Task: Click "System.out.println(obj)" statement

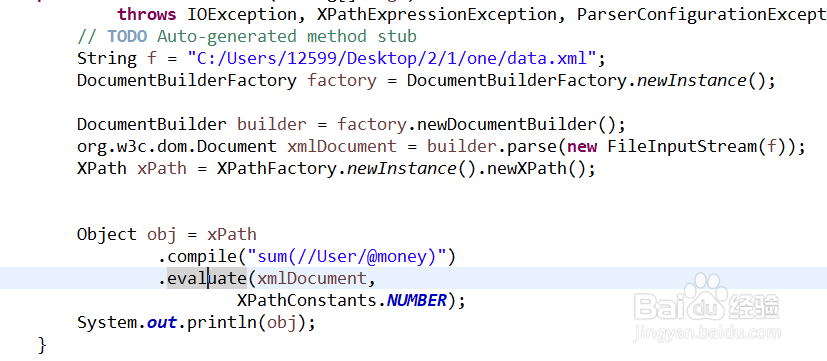Action: tap(196, 322)
